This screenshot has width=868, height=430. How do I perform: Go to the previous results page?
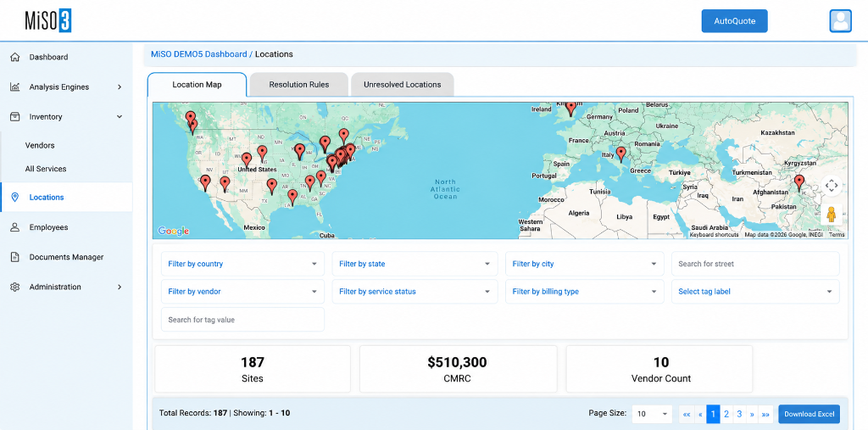coord(700,414)
